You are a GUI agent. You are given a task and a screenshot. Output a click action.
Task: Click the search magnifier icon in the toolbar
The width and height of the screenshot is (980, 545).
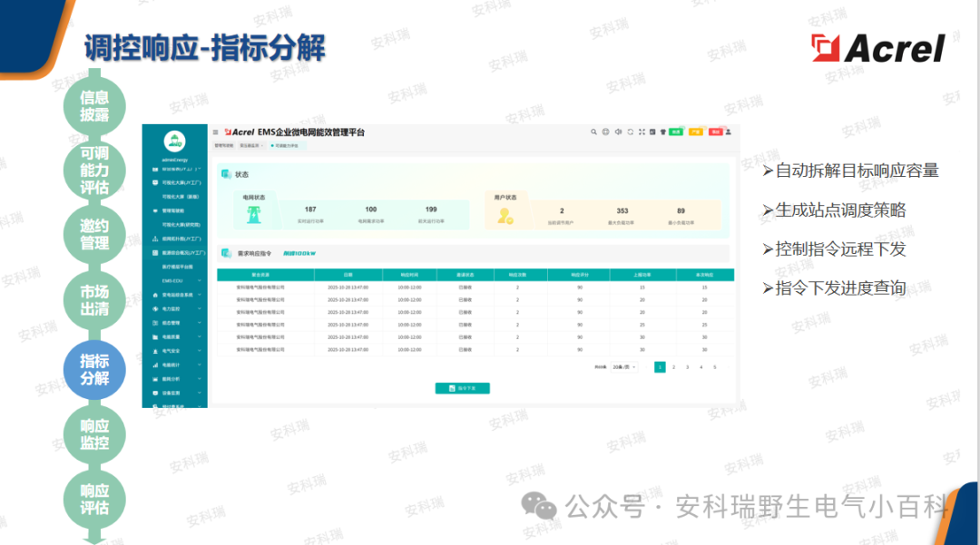point(594,131)
